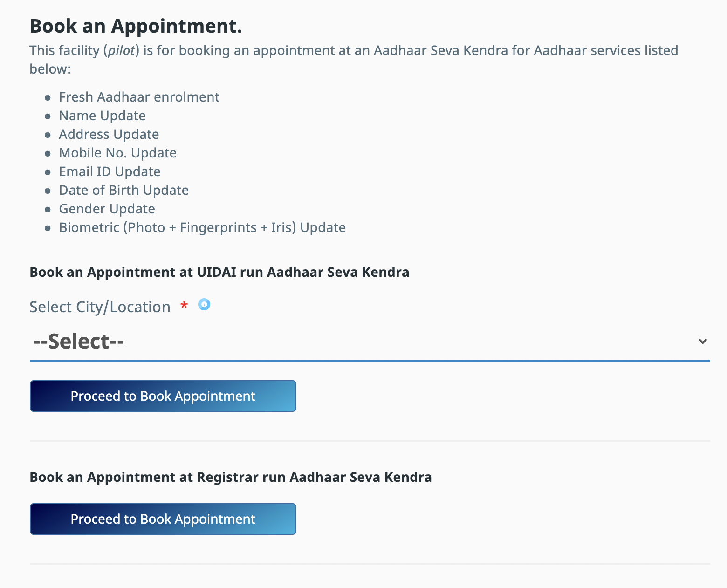
Task: Expand the city list using the chevron arrow
Action: (703, 342)
